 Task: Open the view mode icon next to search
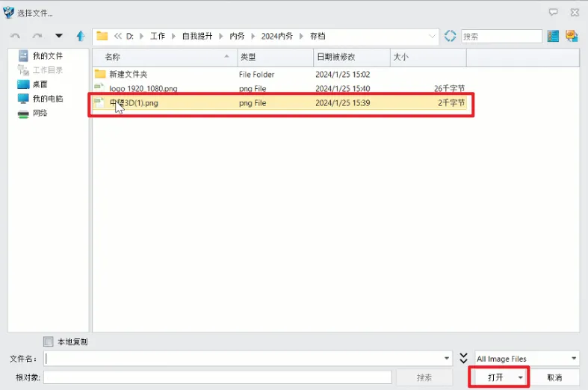tap(553, 36)
